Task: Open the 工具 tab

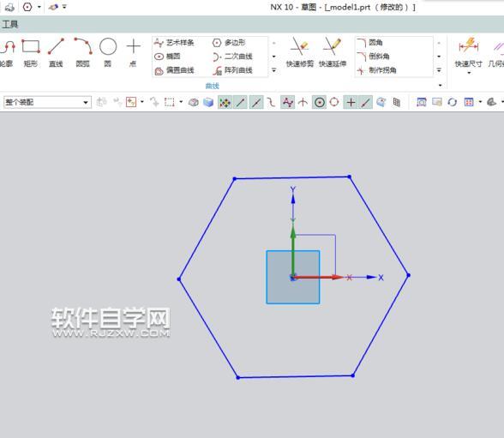Action: (x=10, y=24)
